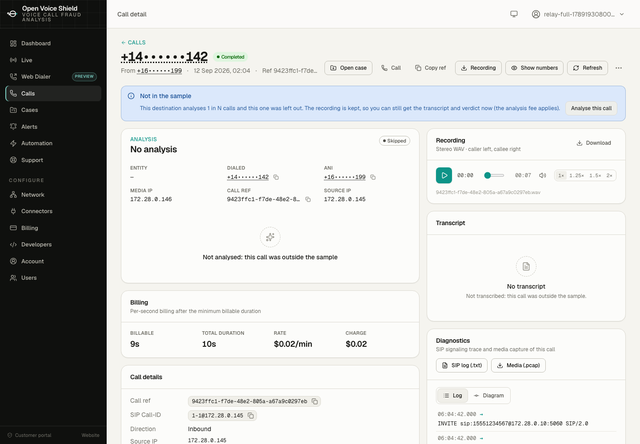
Task: Select Calls in the sidebar
Action: coord(53,93)
